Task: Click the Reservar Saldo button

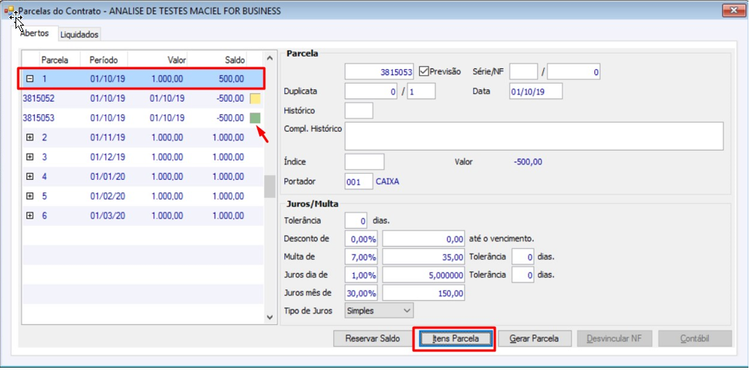Action: tap(372, 338)
